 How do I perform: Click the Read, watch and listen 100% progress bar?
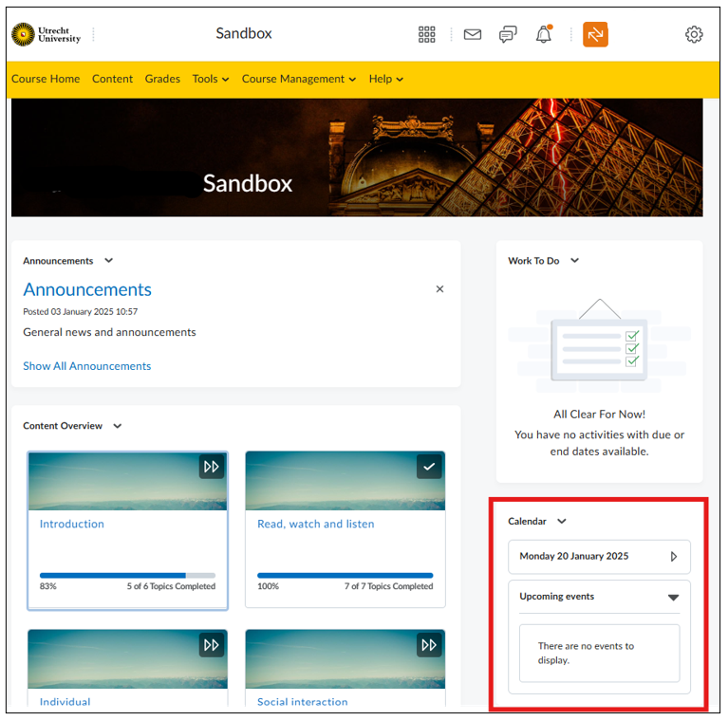(x=345, y=575)
